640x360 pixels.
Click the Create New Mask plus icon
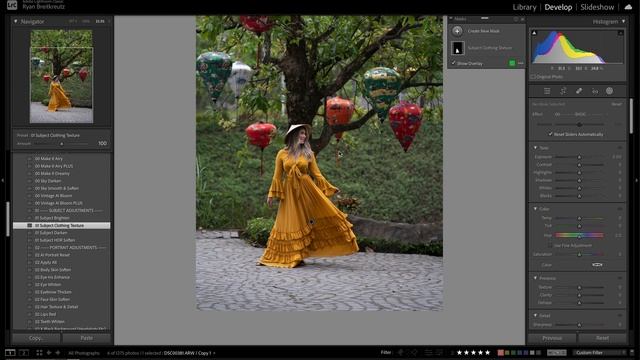[457, 31]
